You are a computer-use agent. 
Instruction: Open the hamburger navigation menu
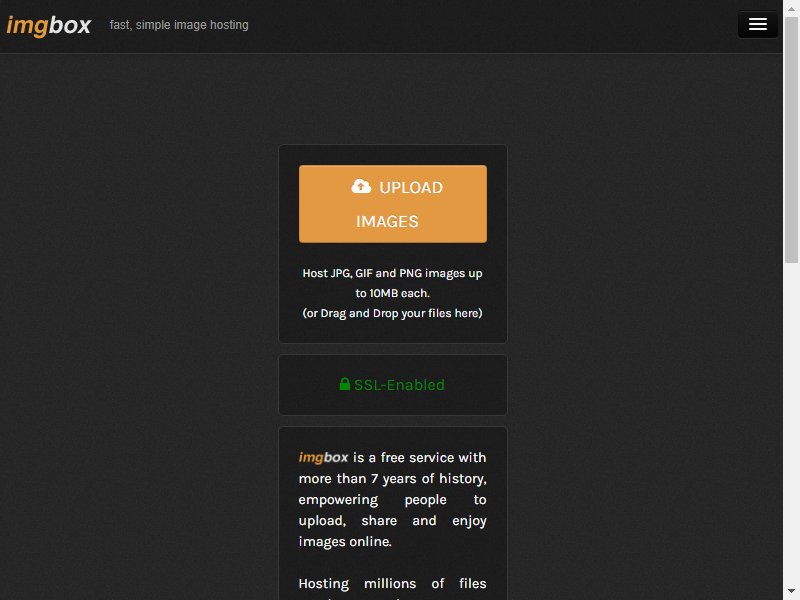click(x=758, y=24)
